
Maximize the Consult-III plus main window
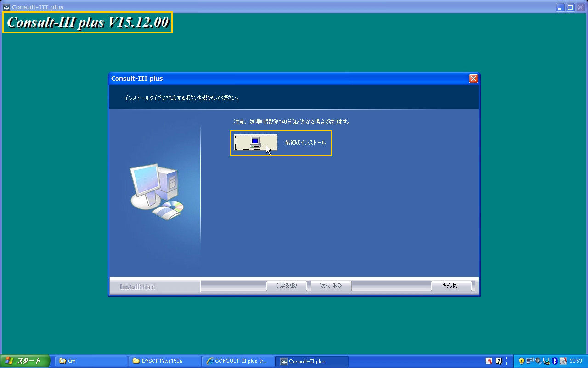coord(571,7)
